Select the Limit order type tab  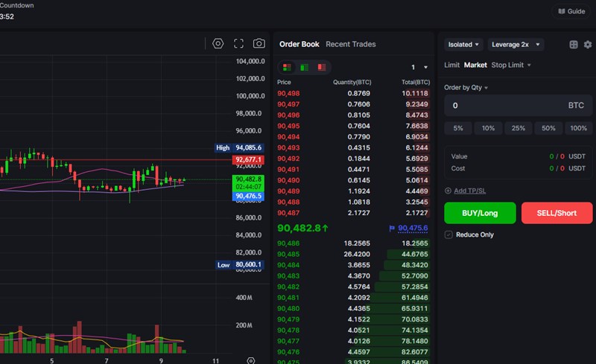click(451, 65)
